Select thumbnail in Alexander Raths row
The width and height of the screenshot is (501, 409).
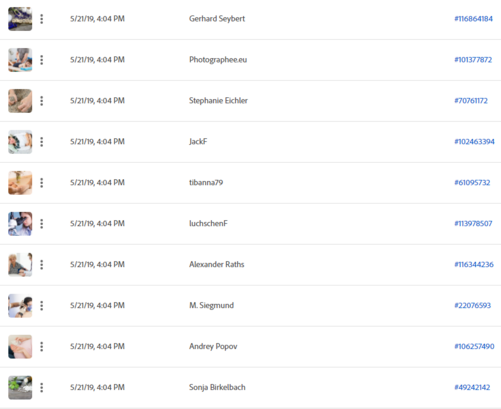click(x=20, y=265)
